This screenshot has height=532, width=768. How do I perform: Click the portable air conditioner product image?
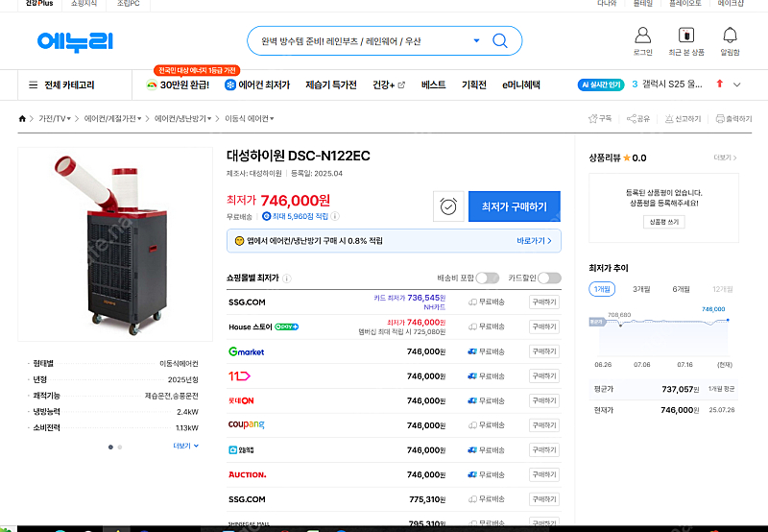point(108,245)
